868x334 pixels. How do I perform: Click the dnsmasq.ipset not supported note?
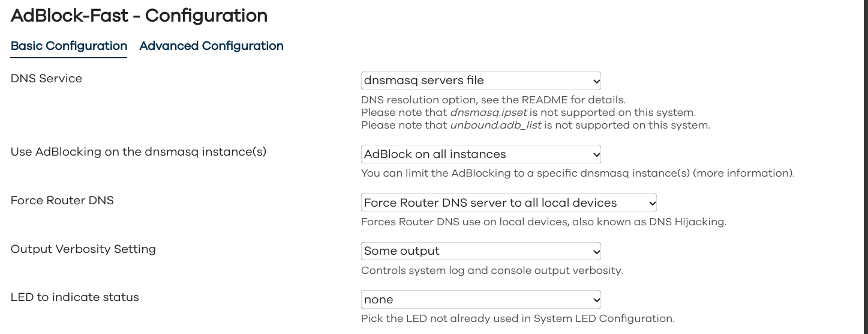tap(528, 112)
